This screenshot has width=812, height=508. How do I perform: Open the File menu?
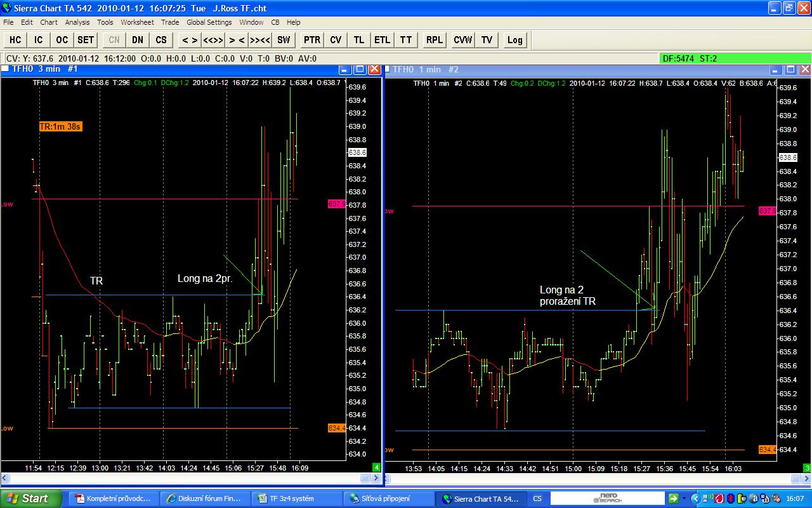tap(8, 22)
